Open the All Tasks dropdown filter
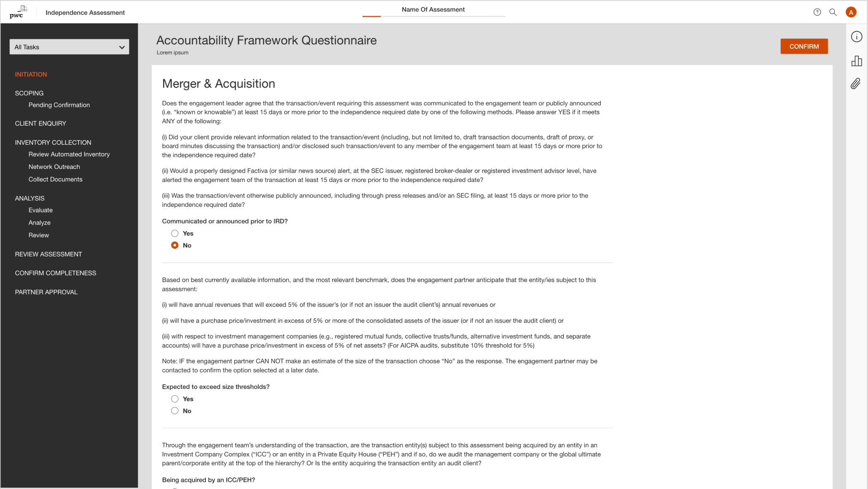 point(69,46)
